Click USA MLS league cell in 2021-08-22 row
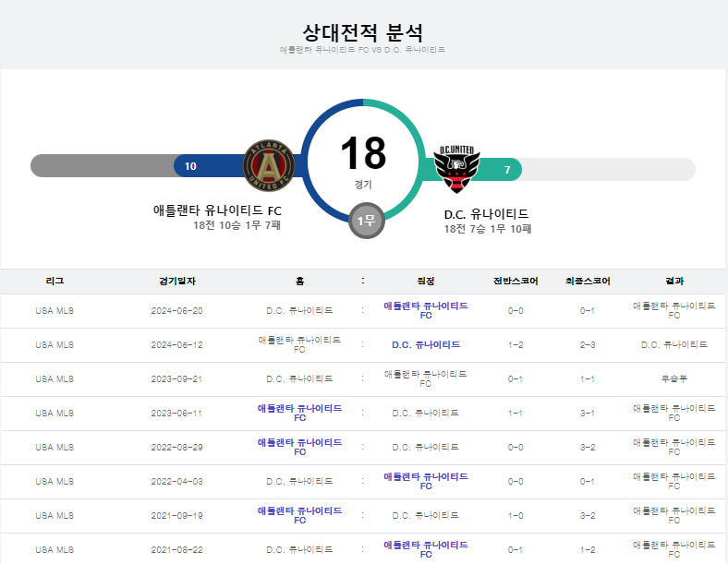 click(x=55, y=549)
